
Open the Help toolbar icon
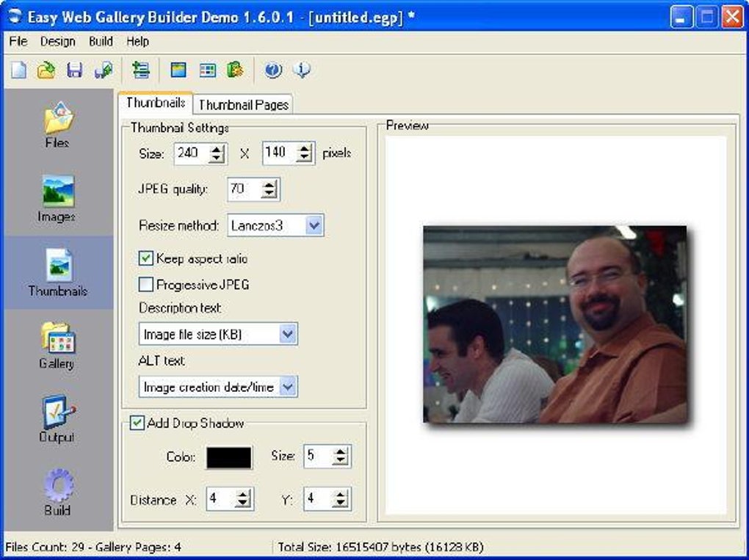point(272,70)
